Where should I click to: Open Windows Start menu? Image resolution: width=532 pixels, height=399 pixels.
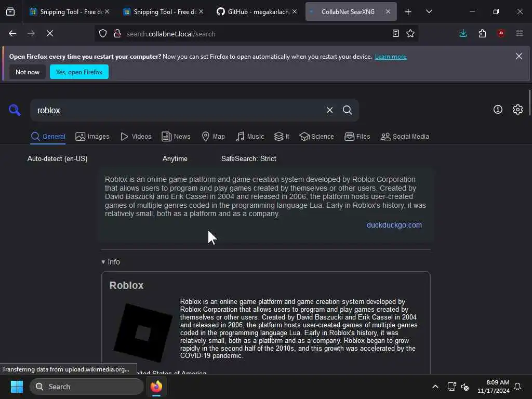point(17,387)
